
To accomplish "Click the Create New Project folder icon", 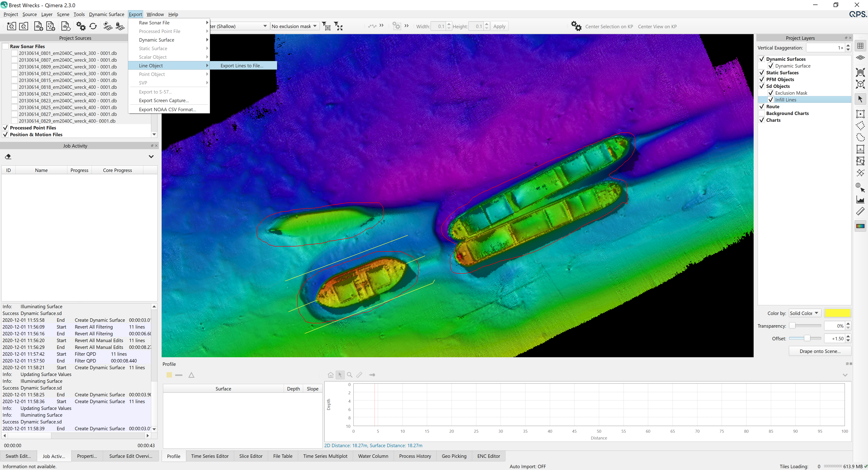I will click(x=11, y=26).
